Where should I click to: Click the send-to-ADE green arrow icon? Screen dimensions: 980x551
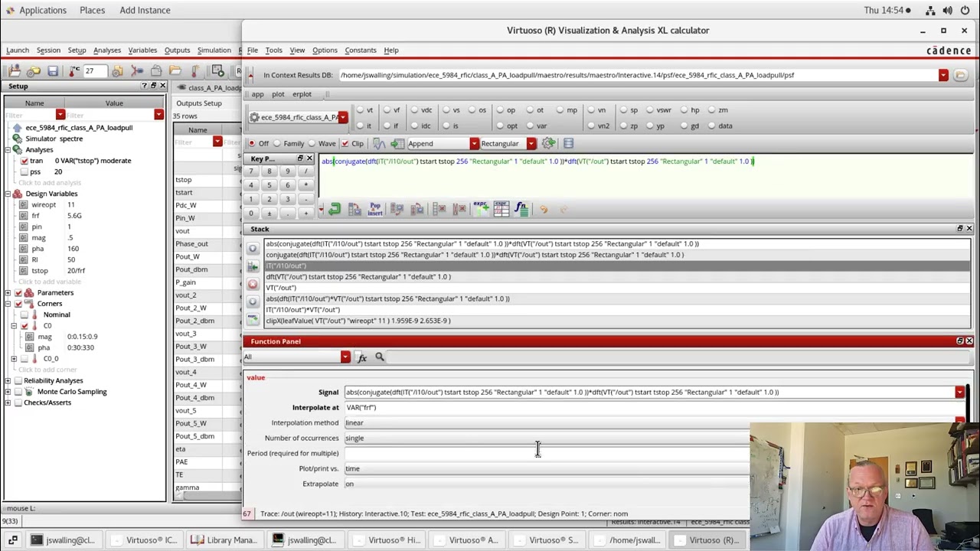397,143
